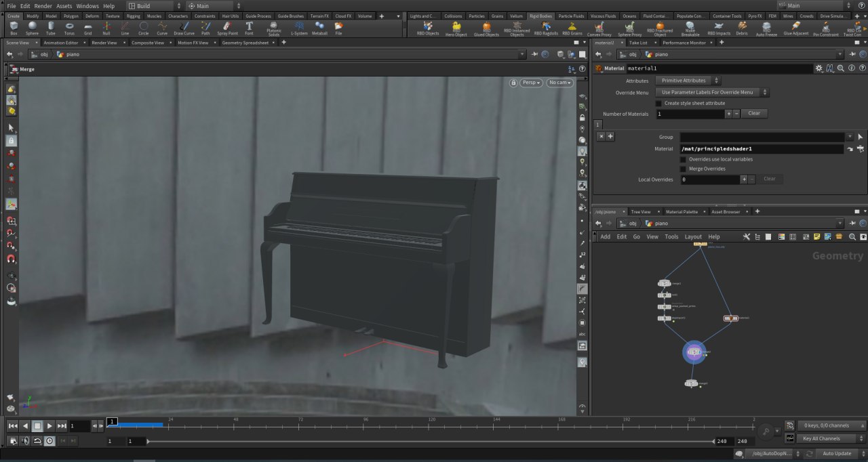The height and width of the screenshot is (462, 868).
Task: Click the RBD Objects shelf tool
Action: (428, 28)
